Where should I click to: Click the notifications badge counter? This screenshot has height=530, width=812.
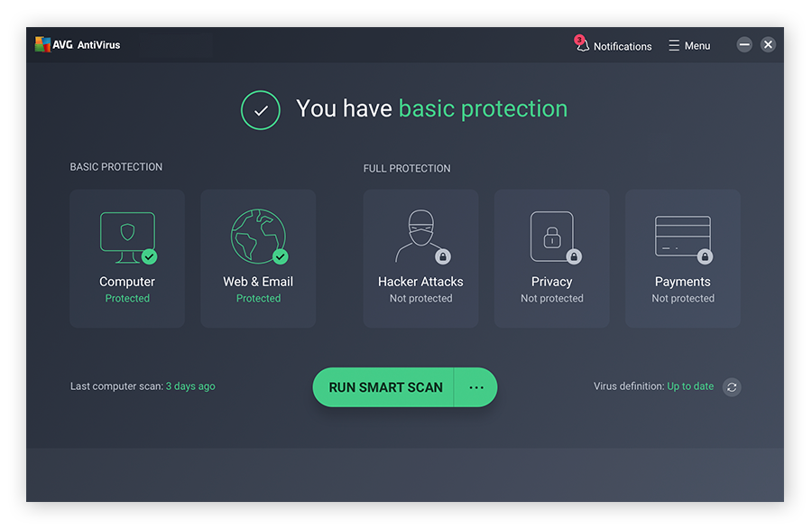click(578, 39)
